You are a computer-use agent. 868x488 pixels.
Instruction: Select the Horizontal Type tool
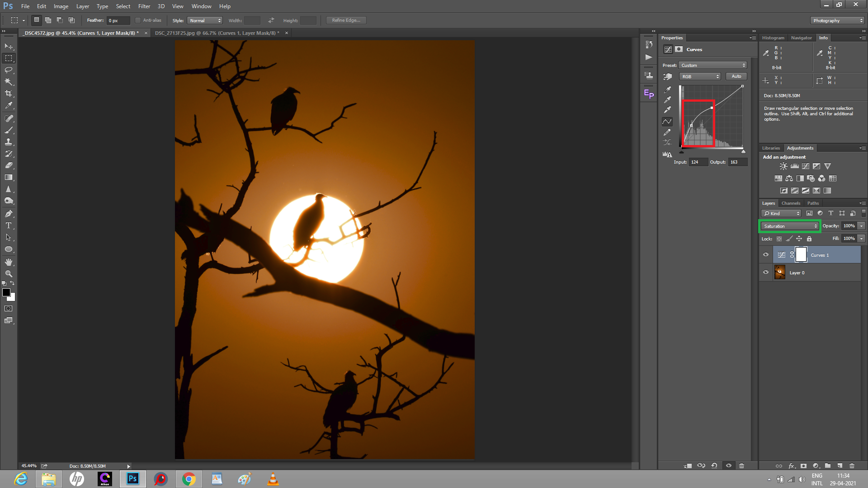pyautogui.click(x=9, y=225)
